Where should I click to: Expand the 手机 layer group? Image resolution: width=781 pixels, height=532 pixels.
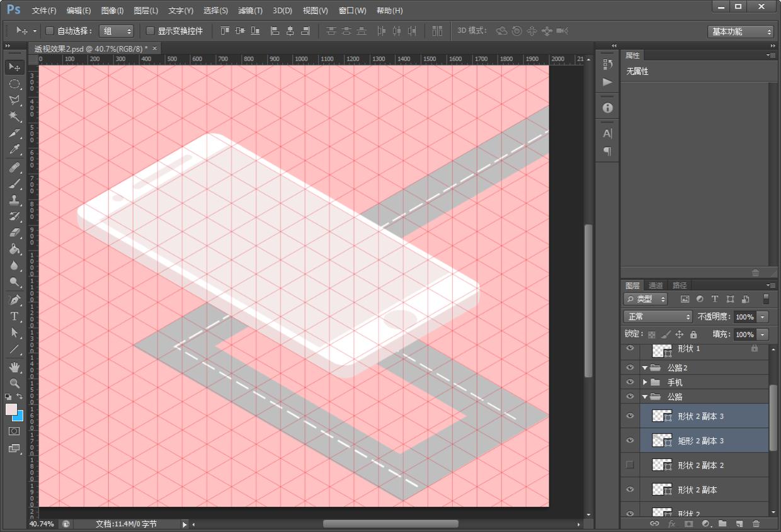coord(645,383)
